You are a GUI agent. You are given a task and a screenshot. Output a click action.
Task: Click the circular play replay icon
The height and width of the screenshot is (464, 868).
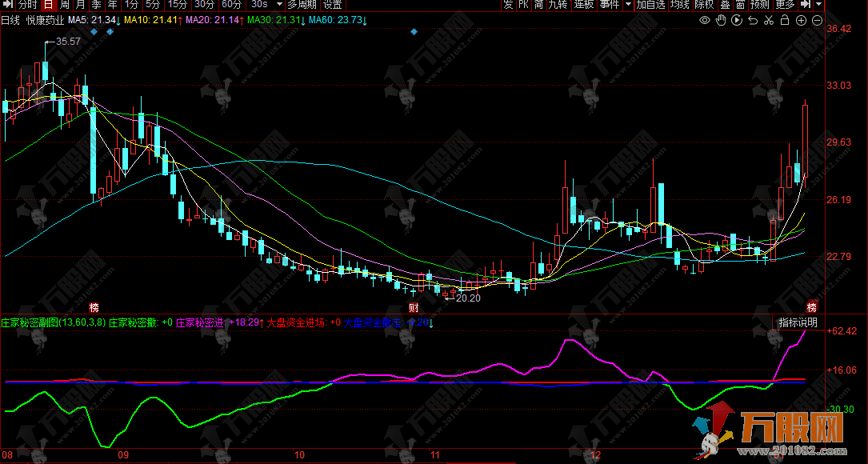[x=737, y=20]
